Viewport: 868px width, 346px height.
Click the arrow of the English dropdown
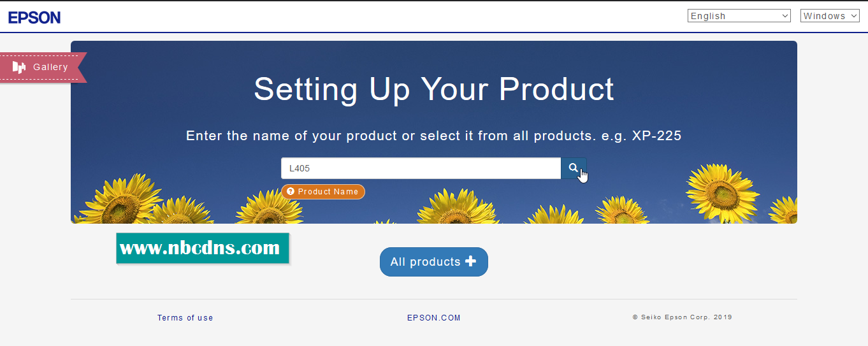[785, 16]
